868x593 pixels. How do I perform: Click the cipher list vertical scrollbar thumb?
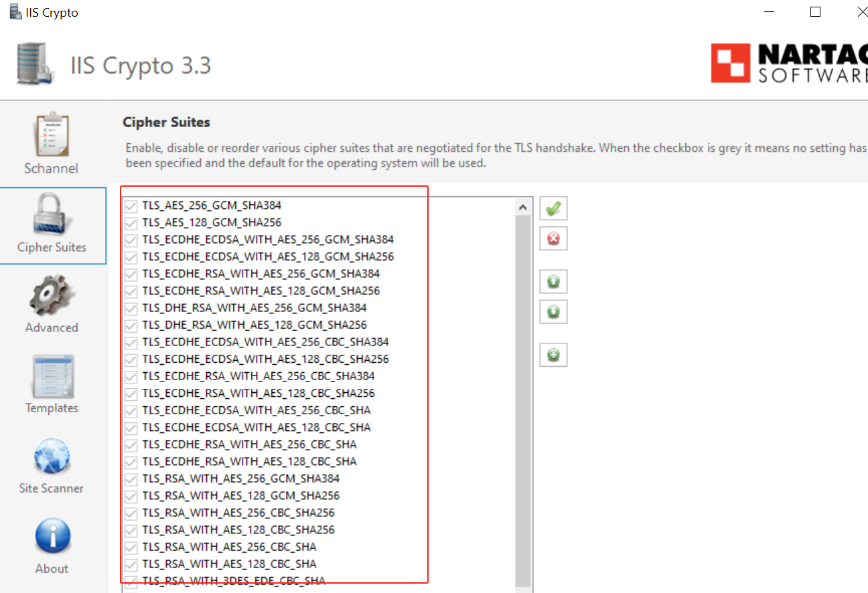coord(523,402)
